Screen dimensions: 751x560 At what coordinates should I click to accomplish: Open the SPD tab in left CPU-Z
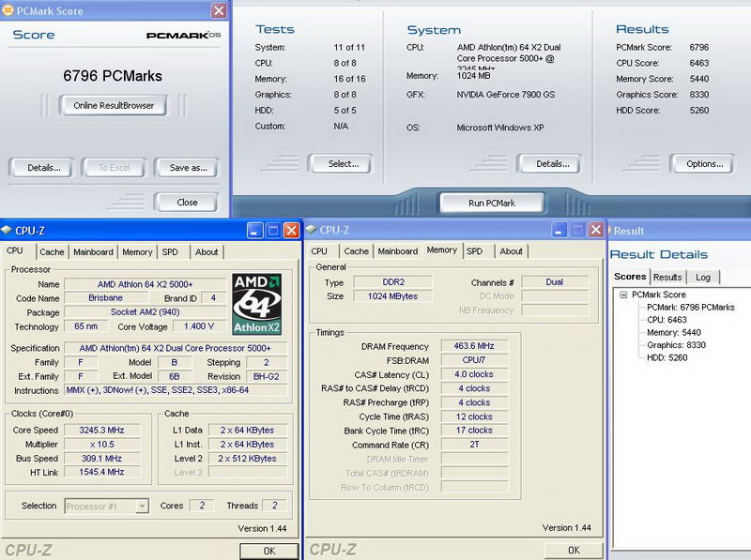[170, 252]
